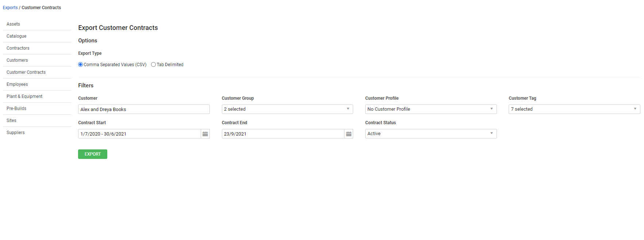Expand the Customer Tag dropdown
644x240 pixels.
[574, 109]
